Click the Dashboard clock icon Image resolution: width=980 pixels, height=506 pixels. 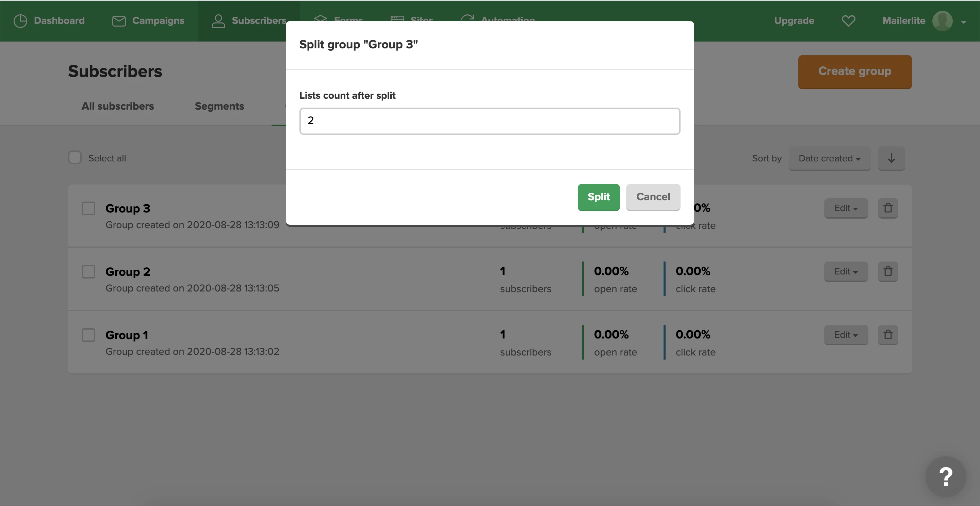[20, 21]
